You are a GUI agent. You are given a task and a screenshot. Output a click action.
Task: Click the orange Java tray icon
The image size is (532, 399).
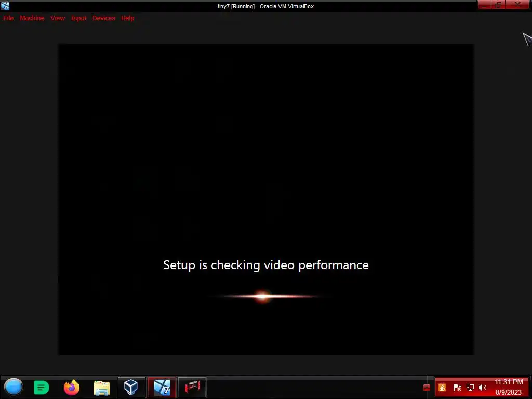click(x=442, y=388)
